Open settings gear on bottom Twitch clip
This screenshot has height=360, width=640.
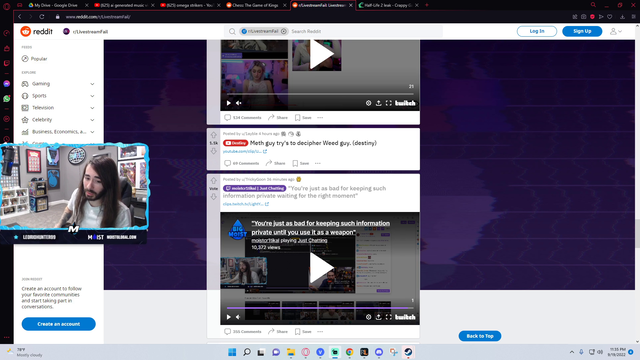pyautogui.click(x=368, y=317)
